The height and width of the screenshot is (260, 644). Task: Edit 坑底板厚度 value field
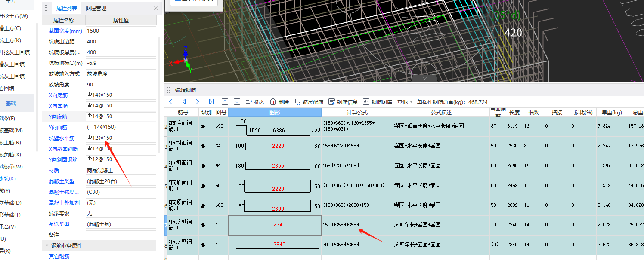coord(121,52)
